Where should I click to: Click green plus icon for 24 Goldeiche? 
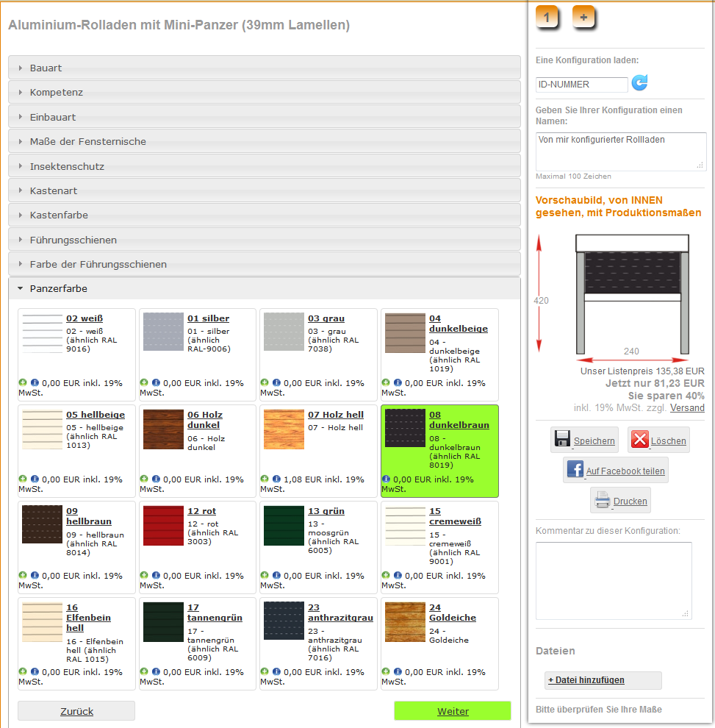(386, 671)
